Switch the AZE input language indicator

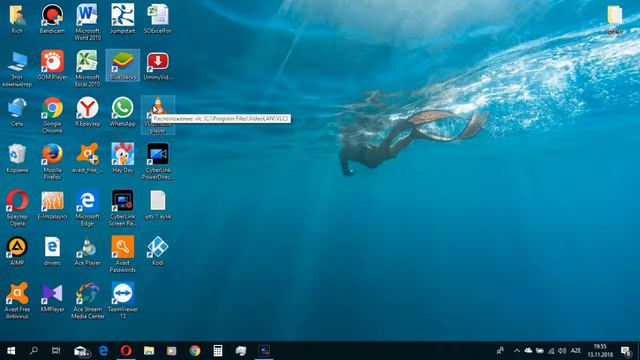point(576,351)
